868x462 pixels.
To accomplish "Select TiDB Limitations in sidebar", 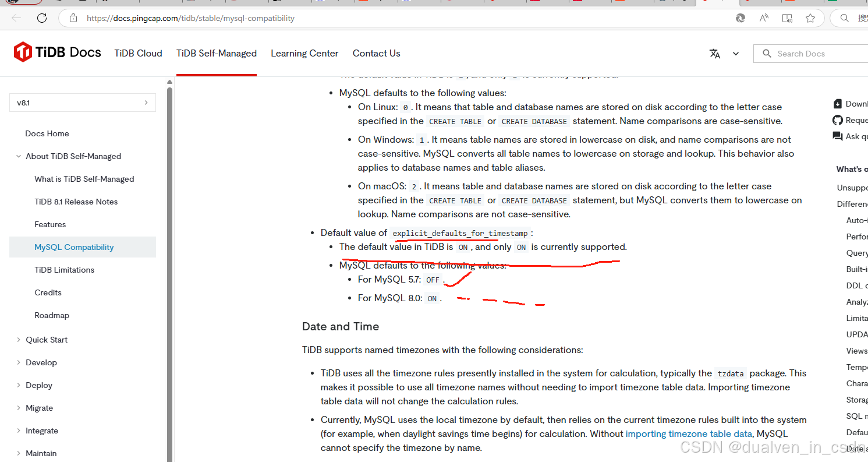I will 64,270.
